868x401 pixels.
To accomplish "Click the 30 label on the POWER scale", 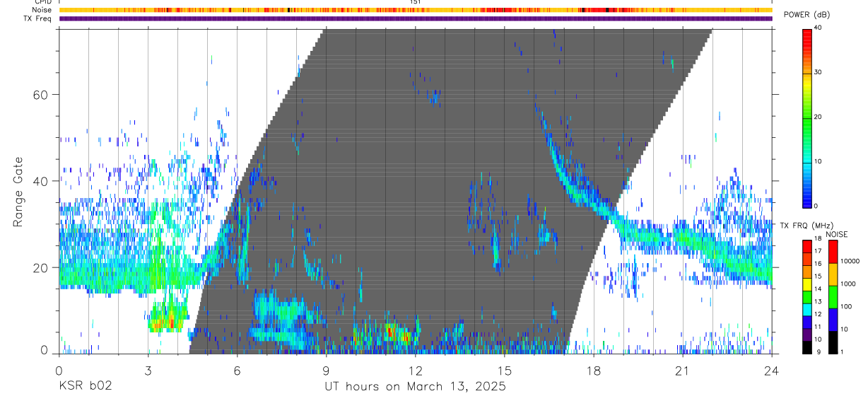I will pos(819,73).
